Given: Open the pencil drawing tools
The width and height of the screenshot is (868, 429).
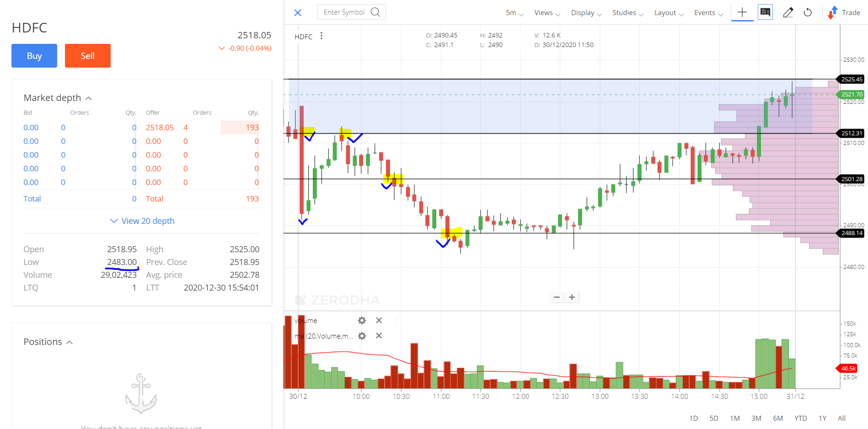Looking at the screenshot, I should pos(788,12).
